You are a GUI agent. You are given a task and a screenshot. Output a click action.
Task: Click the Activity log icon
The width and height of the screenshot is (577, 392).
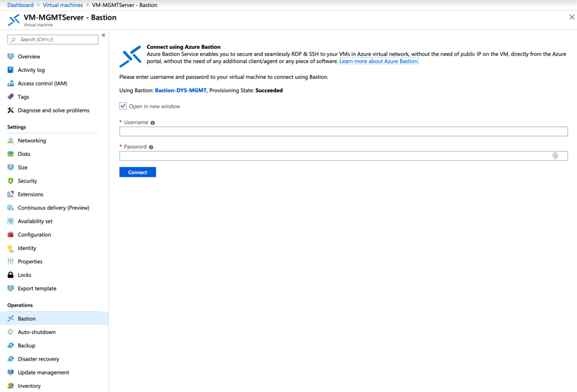(10, 70)
